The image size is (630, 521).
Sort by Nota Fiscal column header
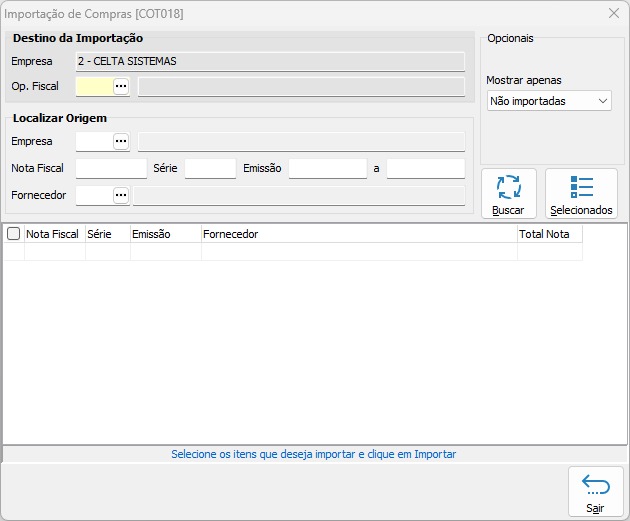(54, 234)
